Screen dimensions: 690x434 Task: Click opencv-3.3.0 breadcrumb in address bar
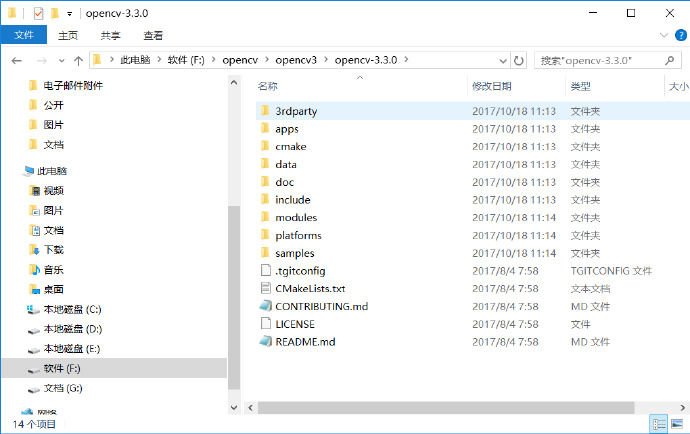click(366, 60)
